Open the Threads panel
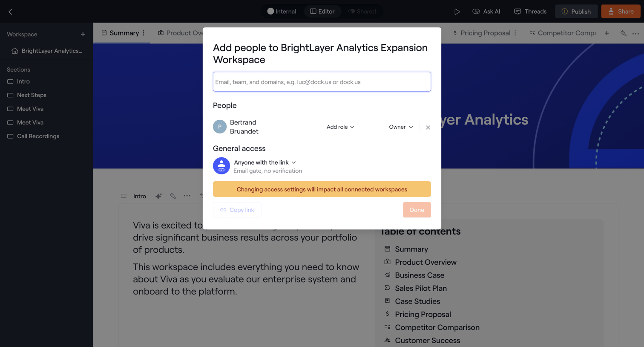 (530, 12)
